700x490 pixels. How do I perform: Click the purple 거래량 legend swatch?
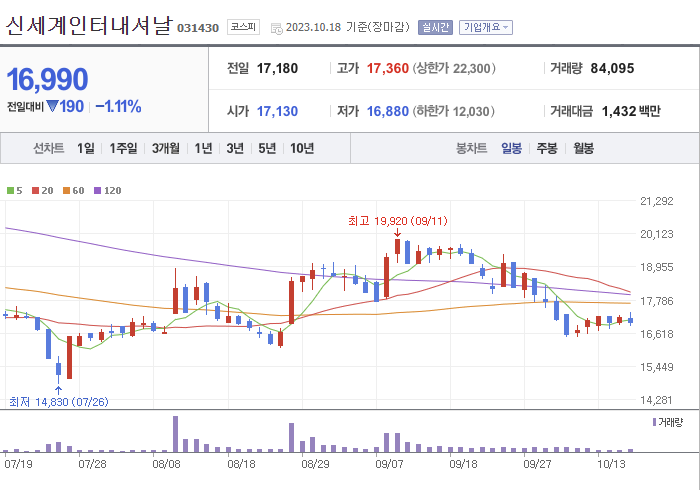(x=654, y=422)
